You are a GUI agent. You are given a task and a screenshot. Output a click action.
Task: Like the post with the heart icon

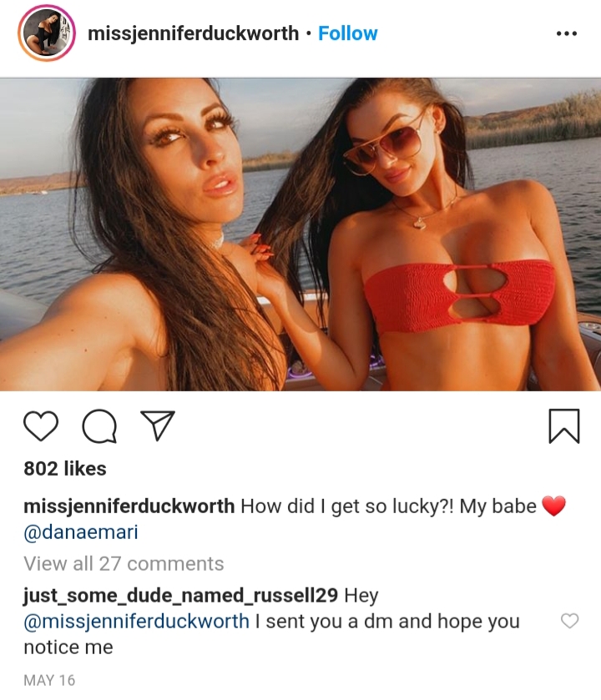pos(41,426)
